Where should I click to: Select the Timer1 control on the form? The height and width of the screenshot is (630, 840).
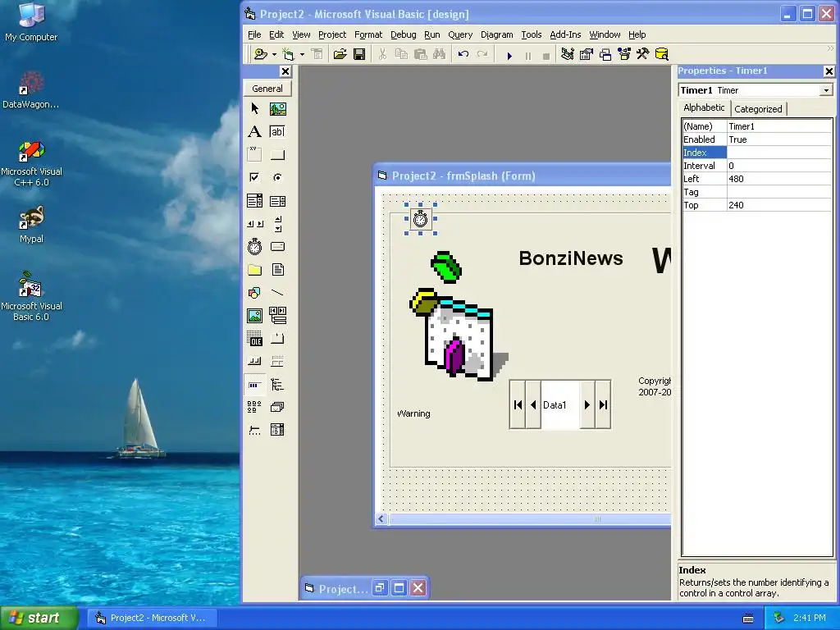pyautogui.click(x=421, y=218)
